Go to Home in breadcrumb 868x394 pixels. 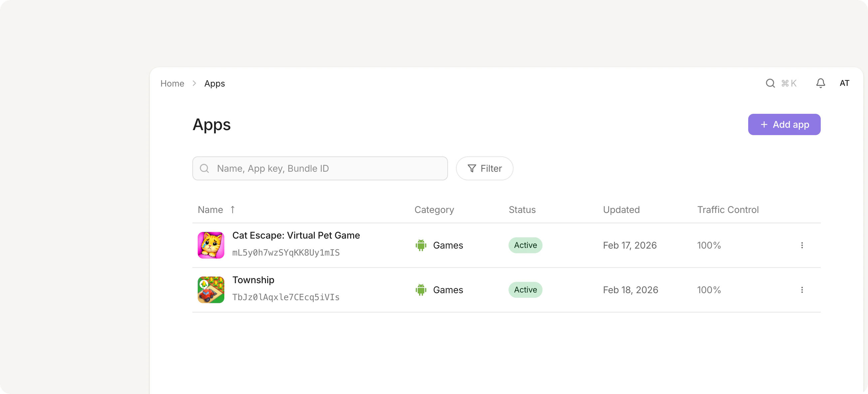click(172, 83)
